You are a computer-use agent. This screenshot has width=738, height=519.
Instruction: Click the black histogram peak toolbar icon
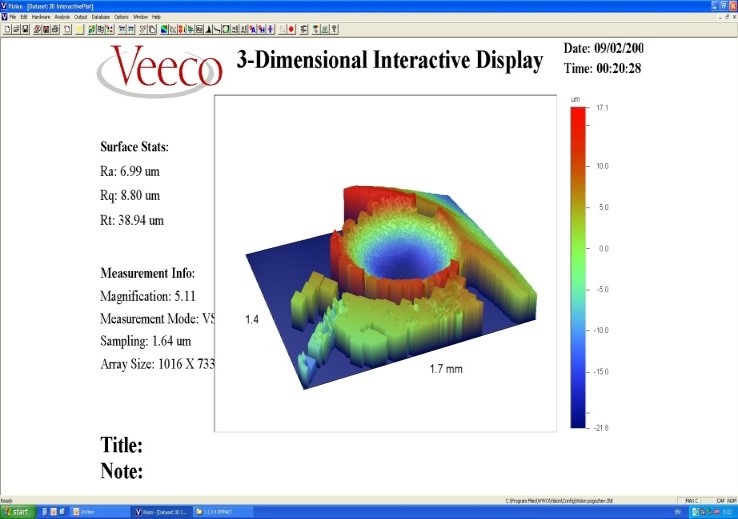coord(209,29)
